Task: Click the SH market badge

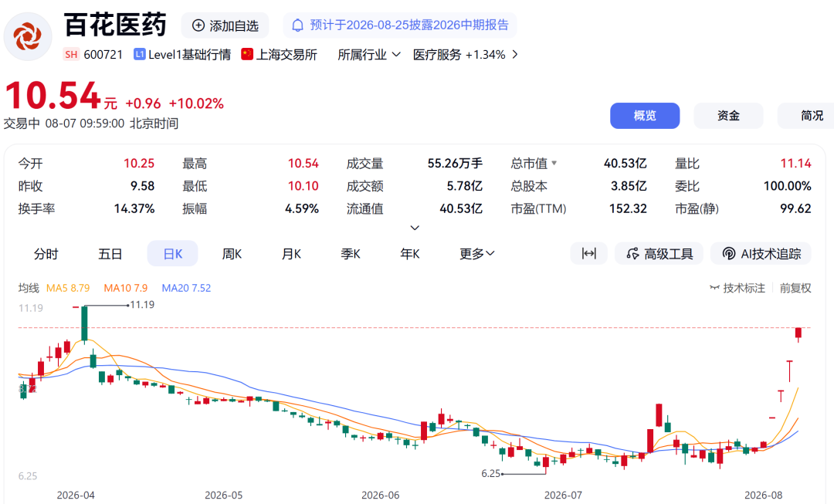Action: (x=71, y=55)
